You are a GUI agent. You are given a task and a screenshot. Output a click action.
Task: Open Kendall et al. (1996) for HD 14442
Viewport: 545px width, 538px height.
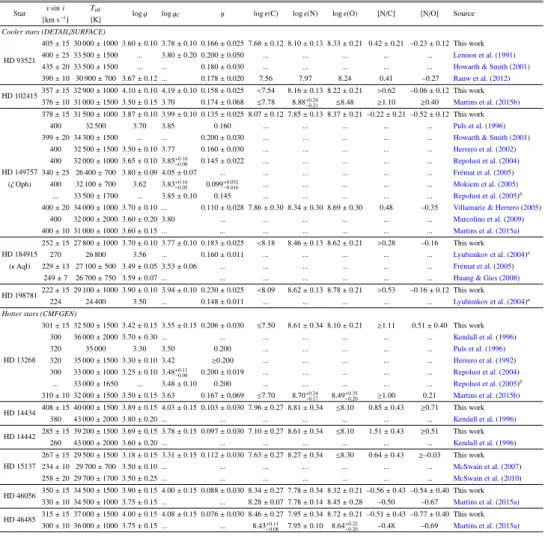[485, 443]
